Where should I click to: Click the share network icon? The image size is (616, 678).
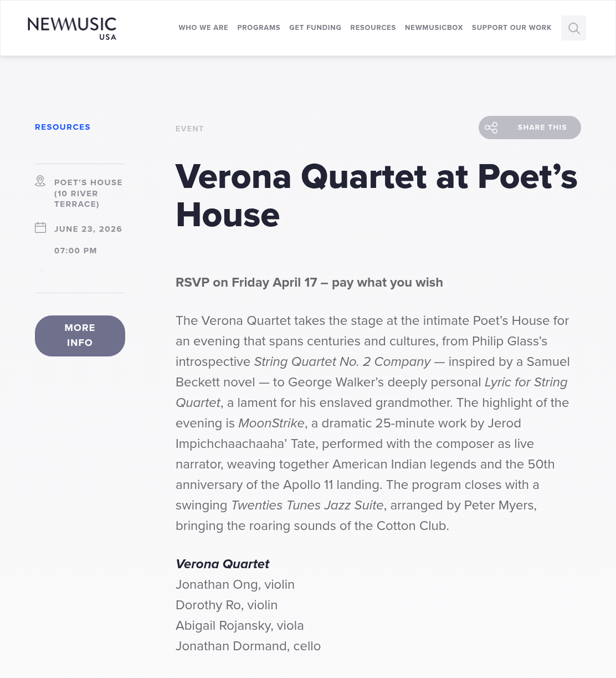(491, 128)
